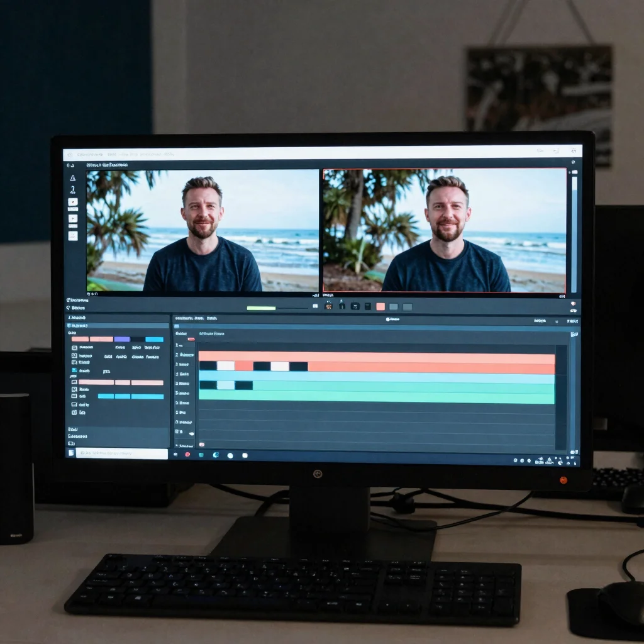
Task: Click the longest blue bar in left panel
Action: [x=147, y=396]
